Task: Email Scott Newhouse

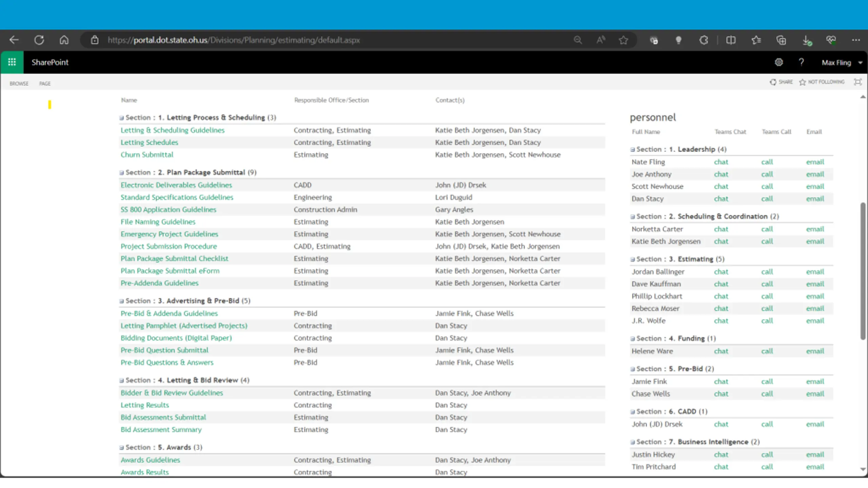Action: 815,186
